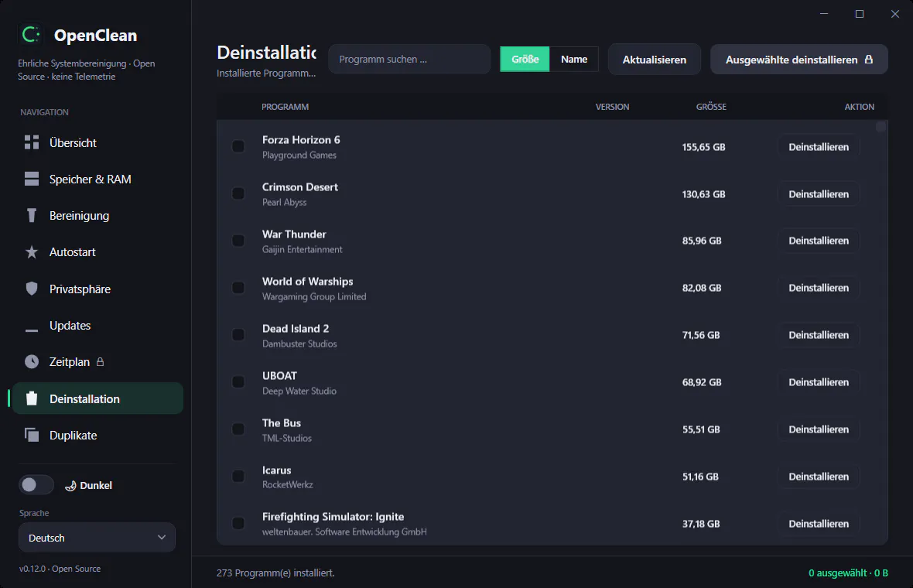Uninstall The Bus
The height and width of the screenshot is (588, 913).
pyautogui.click(x=819, y=429)
